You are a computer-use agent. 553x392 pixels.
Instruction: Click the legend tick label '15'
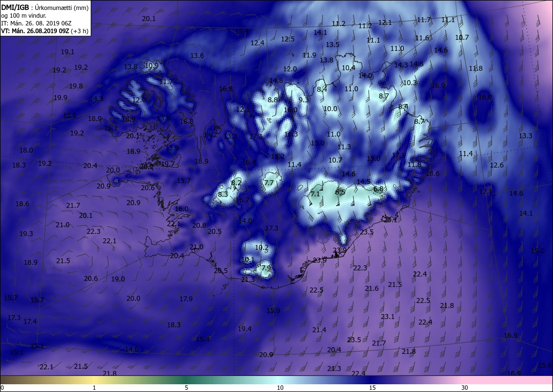click(372, 388)
